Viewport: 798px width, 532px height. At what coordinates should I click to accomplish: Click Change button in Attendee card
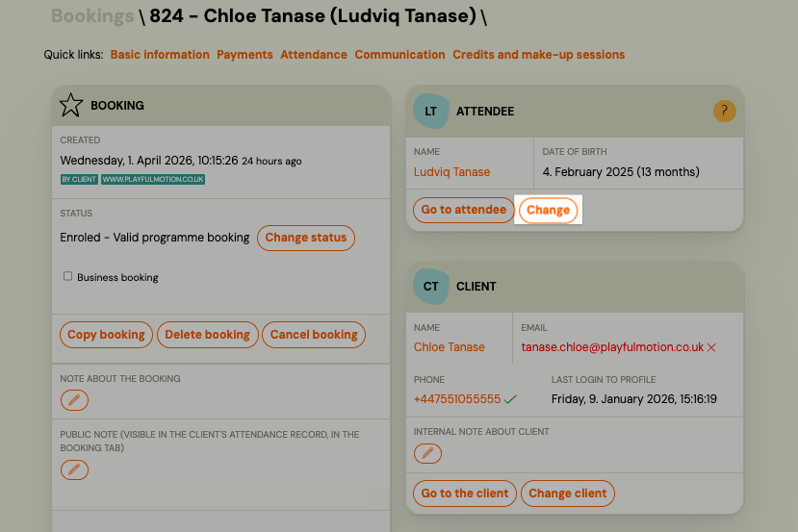pos(548,210)
